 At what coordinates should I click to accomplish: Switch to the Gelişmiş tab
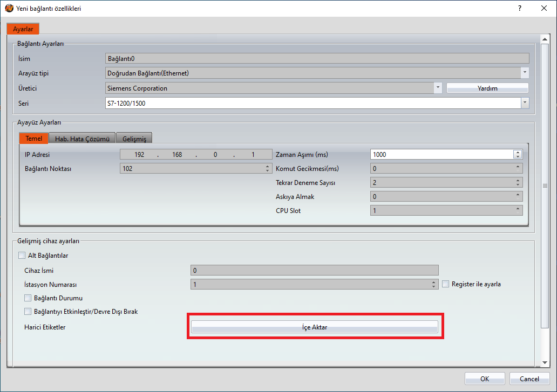pos(134,138)
